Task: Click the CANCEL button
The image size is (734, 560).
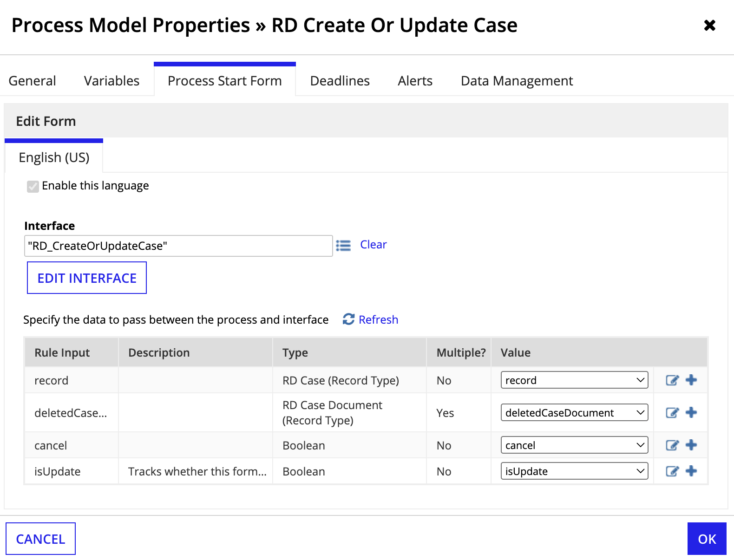Action: (x=41, y=539)
